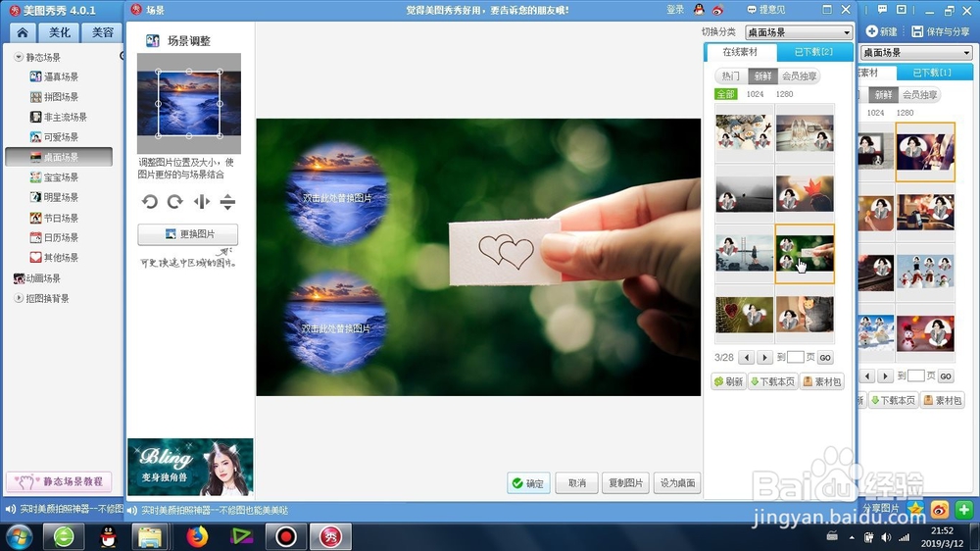Image resolution: width=980 pixels, height=551 pixels.
Task: Go to next material page
Action: (x=765, y=358)
